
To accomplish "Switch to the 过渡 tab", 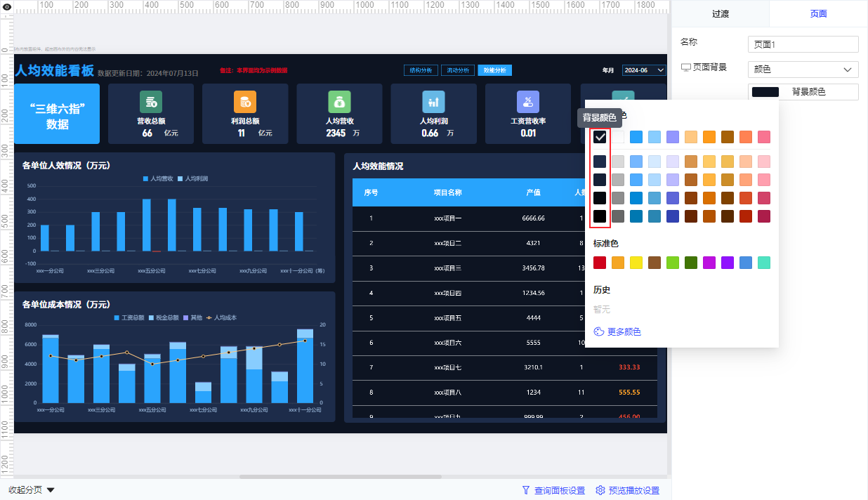I will [721, 14].
